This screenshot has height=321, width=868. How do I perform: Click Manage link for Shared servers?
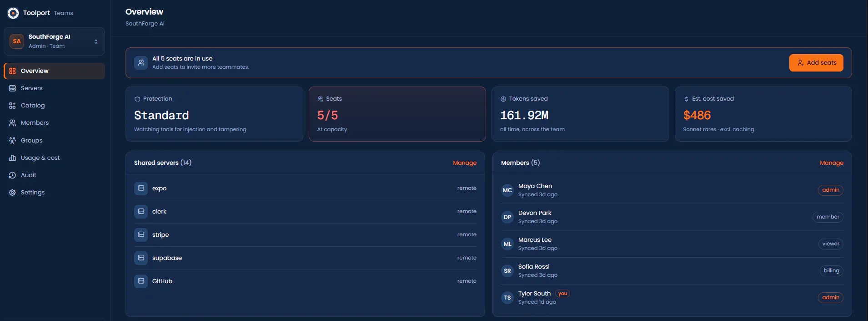[465, 163]
